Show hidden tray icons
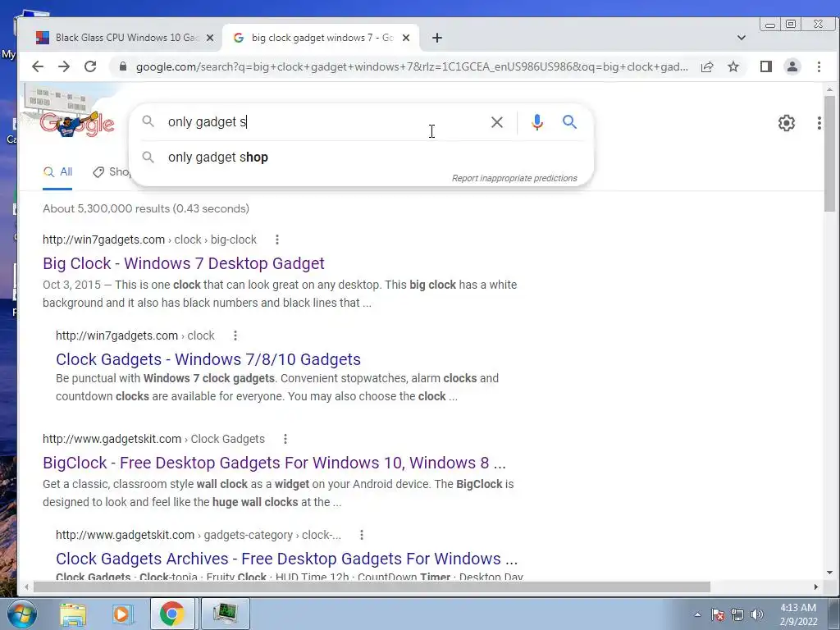Viewport: 840px width, 630px height. tap(697, 614)
